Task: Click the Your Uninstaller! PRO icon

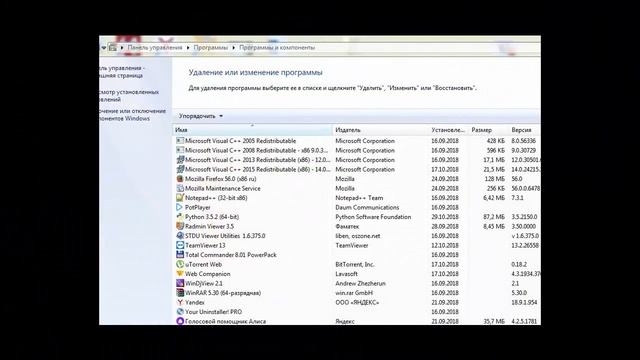Action: [180, 311]
